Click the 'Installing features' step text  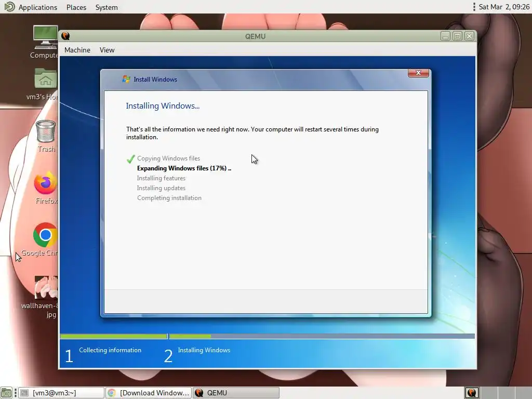tap(161, 178)
